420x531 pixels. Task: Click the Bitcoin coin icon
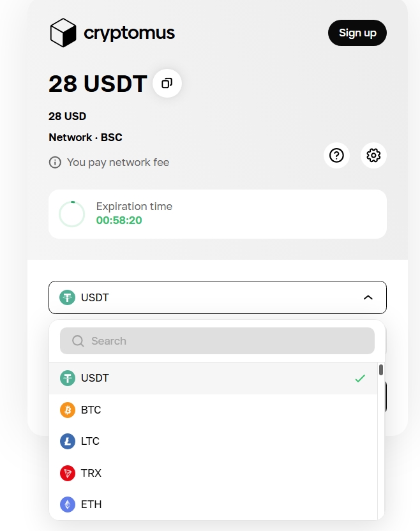tap(68, 410)
